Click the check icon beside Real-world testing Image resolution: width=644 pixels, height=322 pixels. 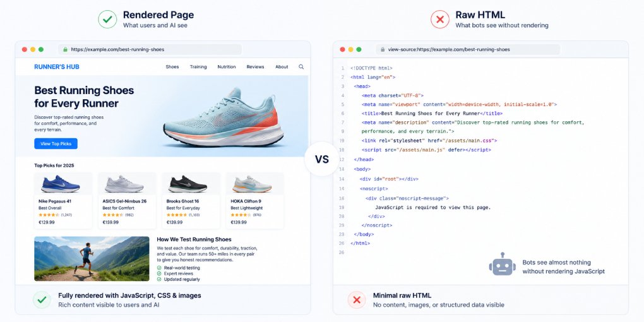coord(159,268)
